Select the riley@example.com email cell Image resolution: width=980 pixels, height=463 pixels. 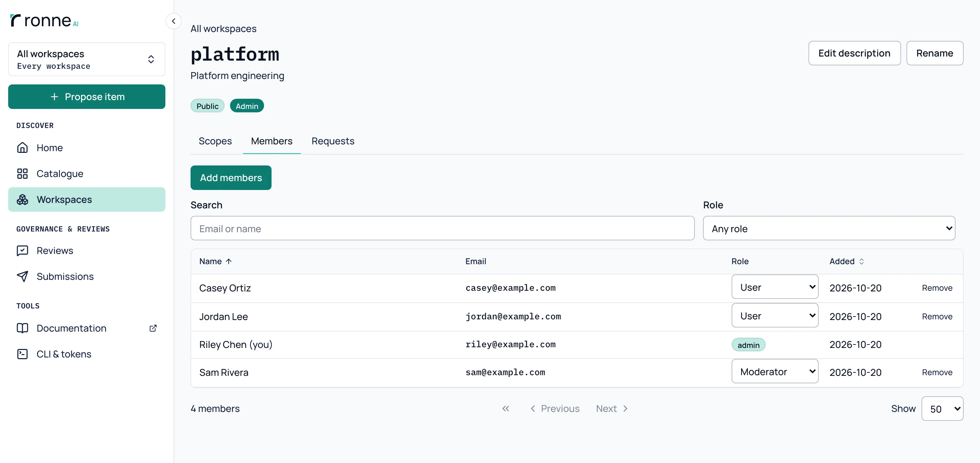click(x=510, y=345)
